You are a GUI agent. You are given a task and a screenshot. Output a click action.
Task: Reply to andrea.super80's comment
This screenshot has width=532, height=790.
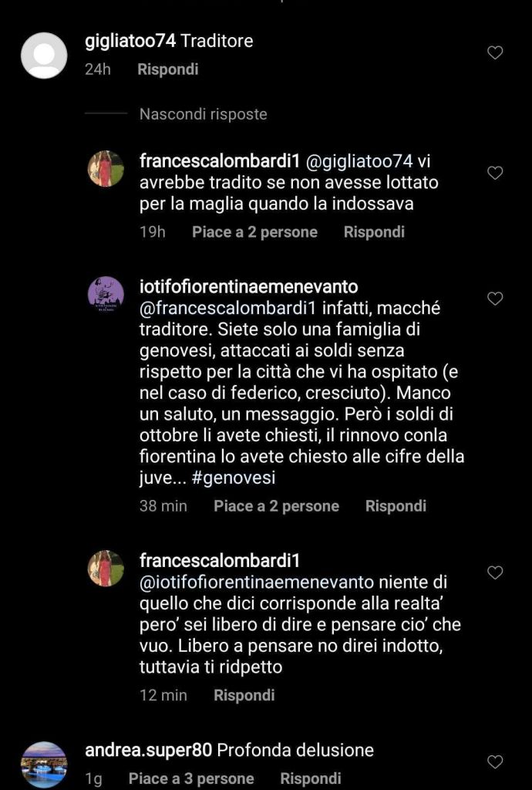(x=311, y=778)
